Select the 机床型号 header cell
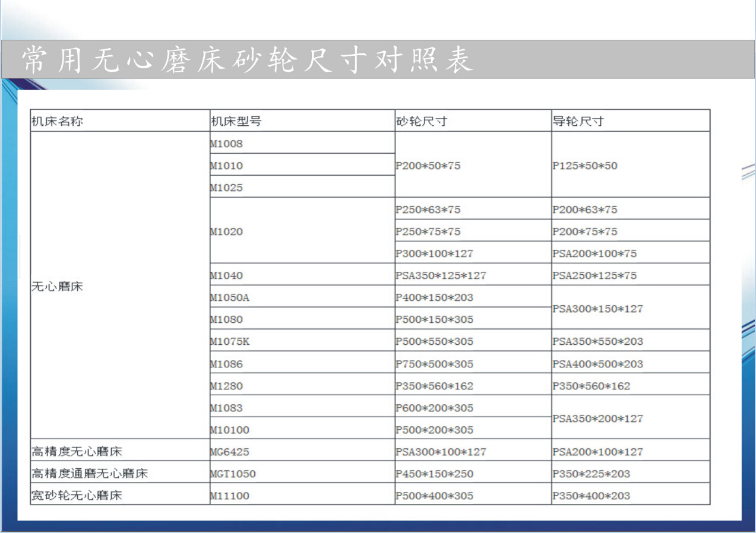 [x=302, y=120]
